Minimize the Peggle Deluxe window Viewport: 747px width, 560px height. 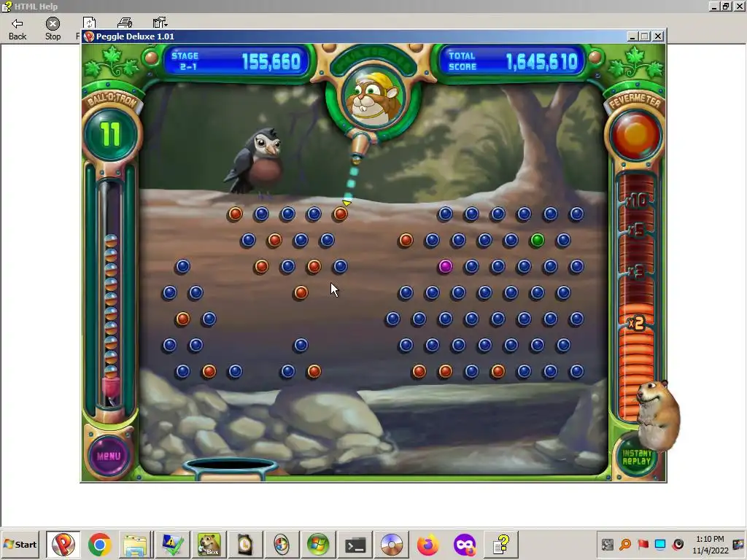click(632, 36)
